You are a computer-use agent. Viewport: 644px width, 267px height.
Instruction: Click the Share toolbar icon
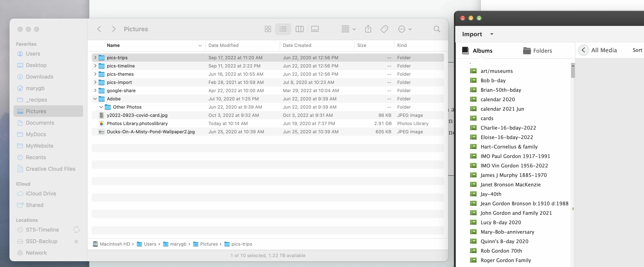368,29
